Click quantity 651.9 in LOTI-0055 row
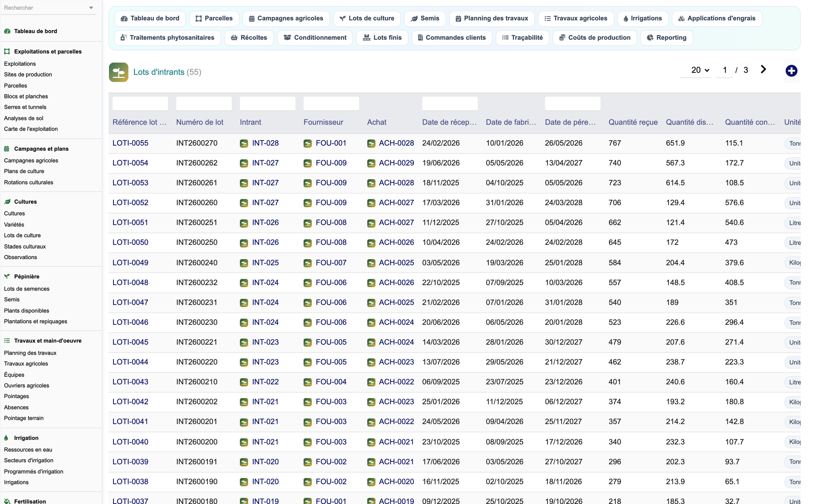This screenshot has height=504, width=815. (x=675, y=143)
